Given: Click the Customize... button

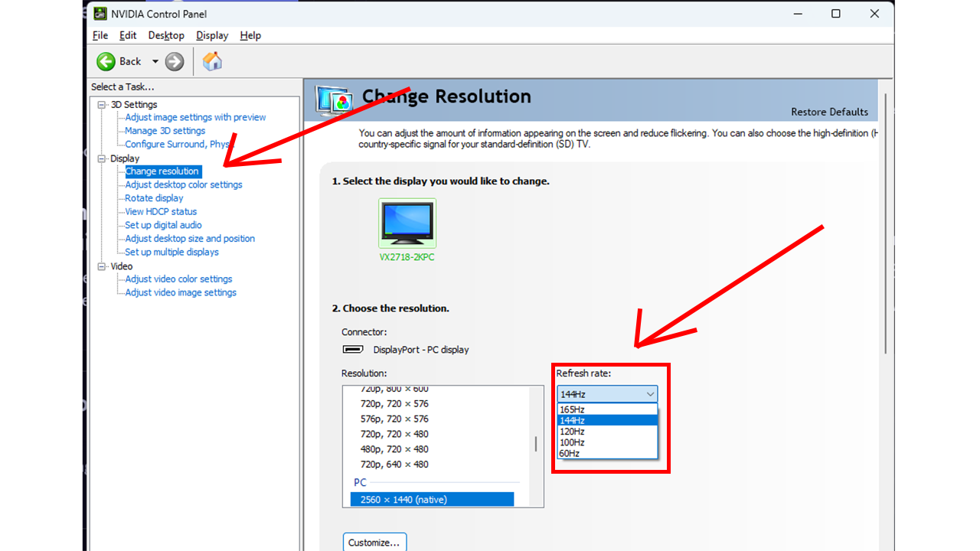Looking at the screenshot, I should point(374,542).
